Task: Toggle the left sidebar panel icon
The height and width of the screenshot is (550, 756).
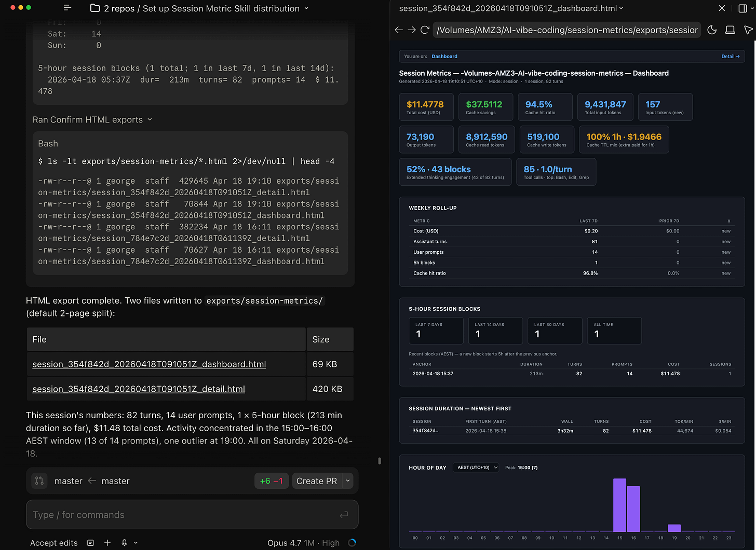Action: 67,8
